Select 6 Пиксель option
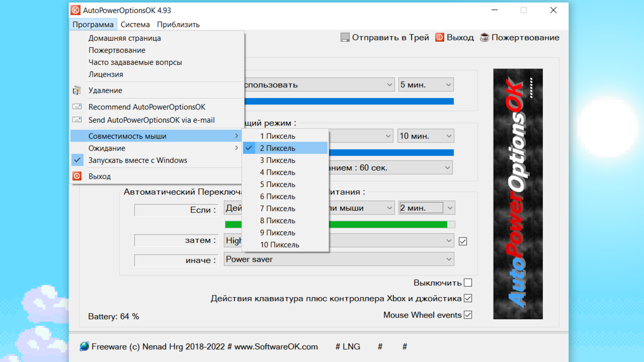This screenshot has width=644, height=362. click(286, 196)
